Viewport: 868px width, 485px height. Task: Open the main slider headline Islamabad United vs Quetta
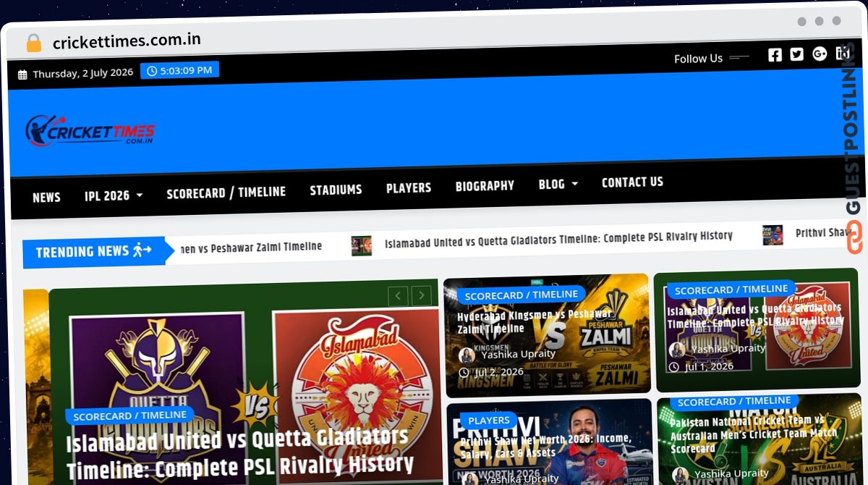(239, 452)
